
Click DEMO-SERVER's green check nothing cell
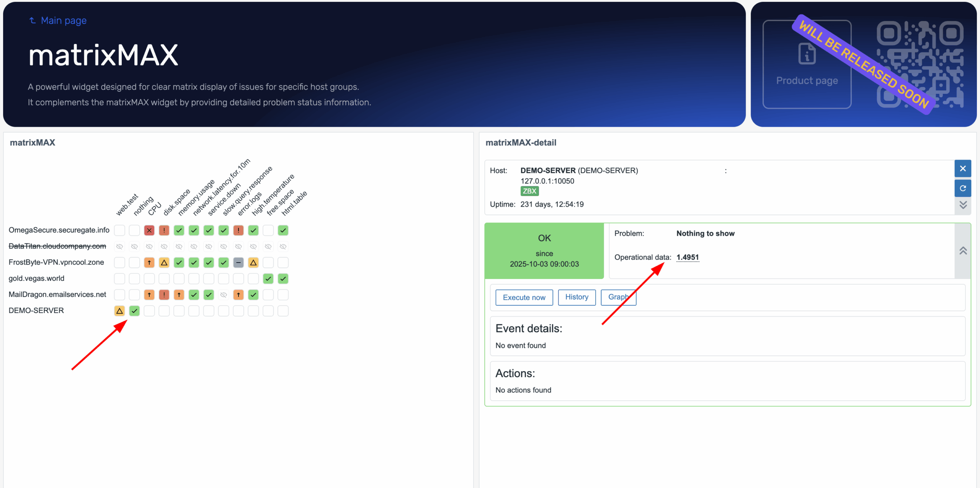pyautogui.click(x=134, y=311)
